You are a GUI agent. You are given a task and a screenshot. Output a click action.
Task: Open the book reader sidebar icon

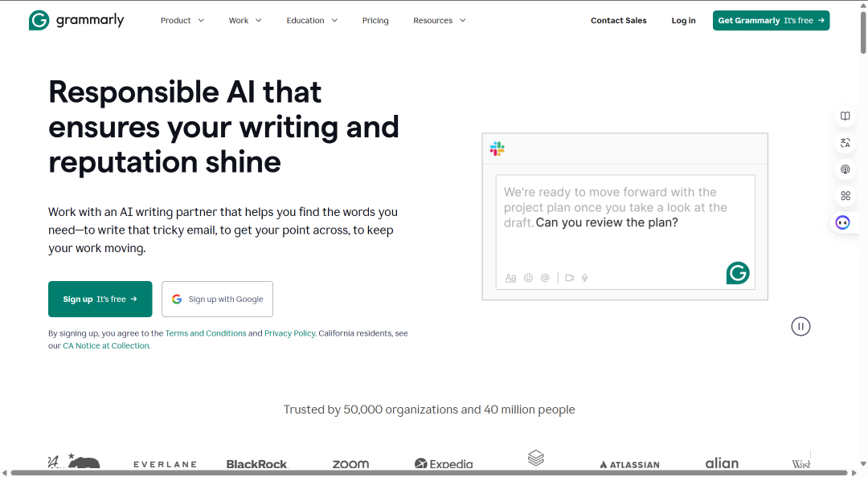click(x=845, y=116)
